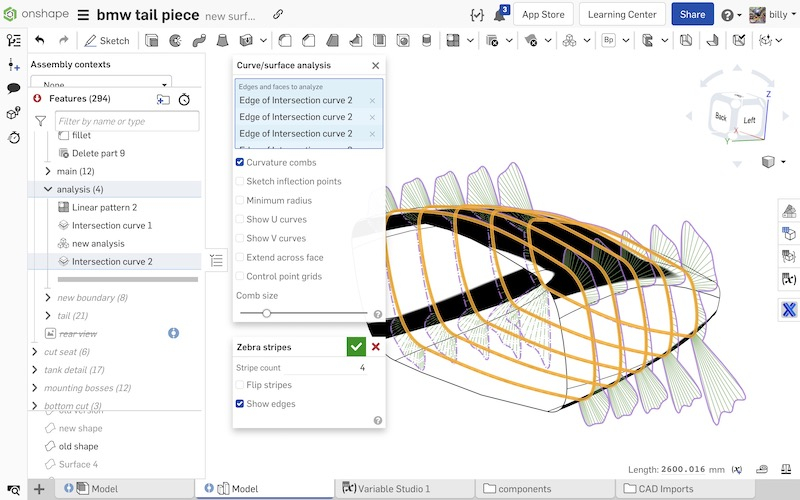
Task: Click the filter funnel icon
Action: point(40,121)
